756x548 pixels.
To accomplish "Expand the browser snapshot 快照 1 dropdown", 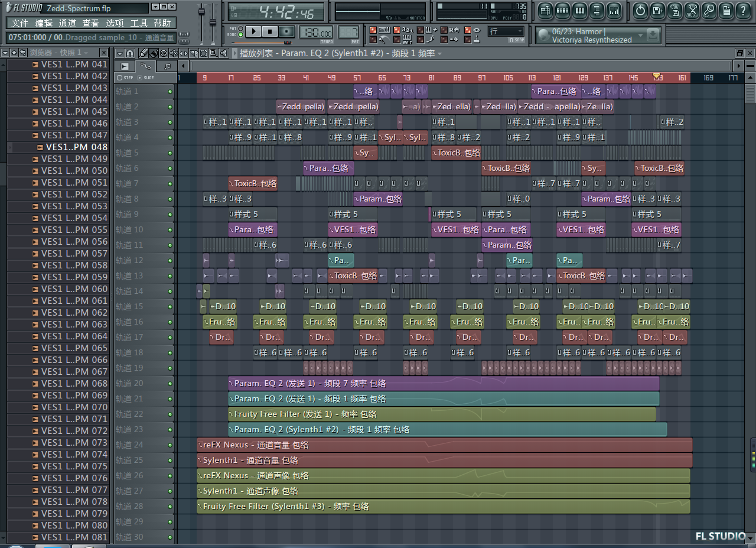I will [86, 53].
